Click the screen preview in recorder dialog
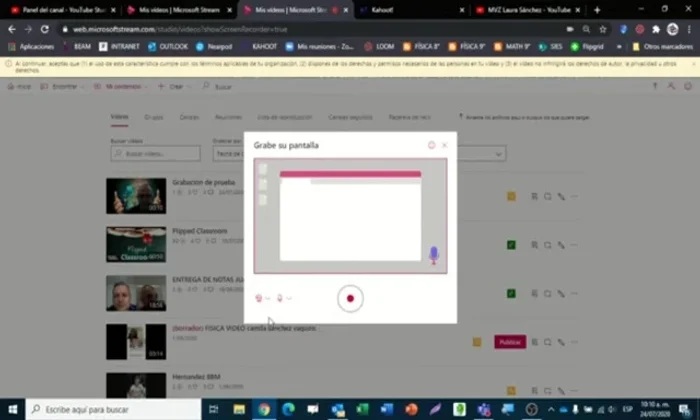700x420 pixels. (x=350, y=216)
